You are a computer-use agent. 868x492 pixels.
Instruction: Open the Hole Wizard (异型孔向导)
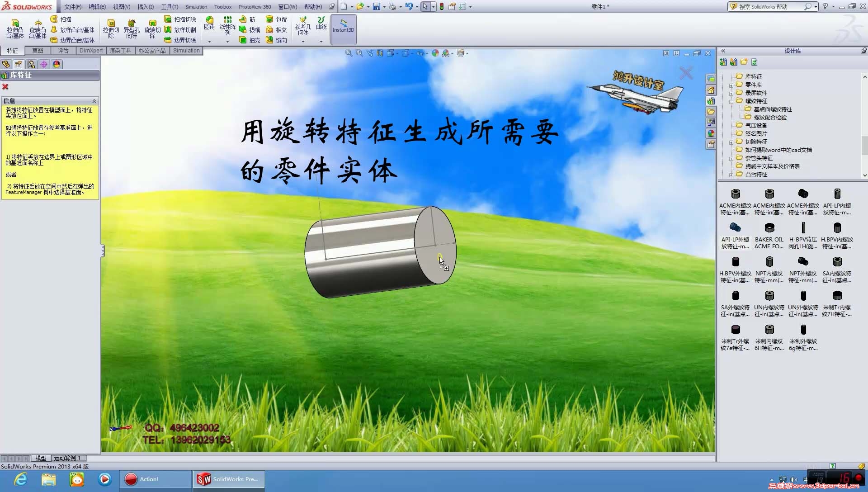tap(132, 29)
